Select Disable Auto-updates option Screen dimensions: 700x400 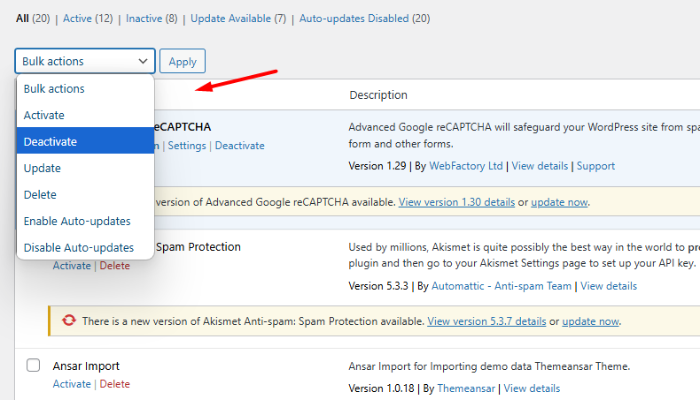(78, 247)
